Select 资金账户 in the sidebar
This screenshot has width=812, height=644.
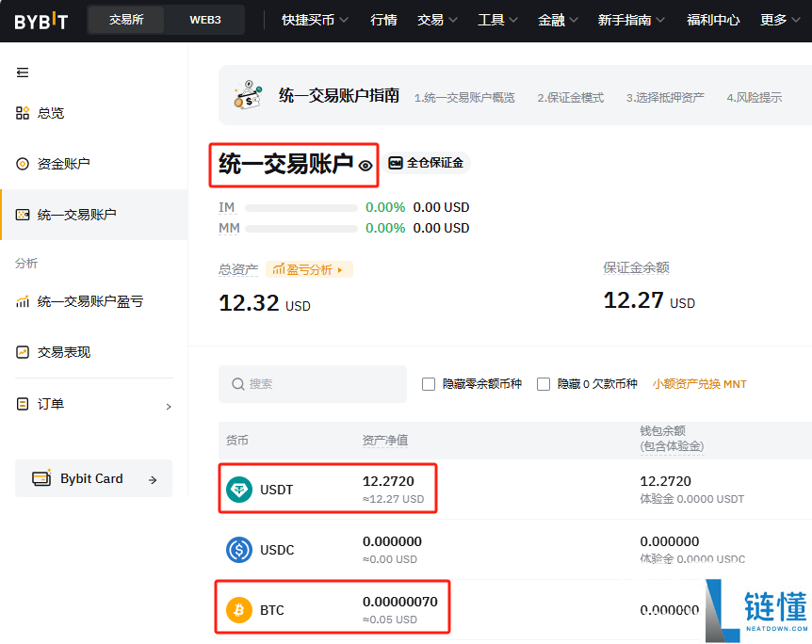94,164
